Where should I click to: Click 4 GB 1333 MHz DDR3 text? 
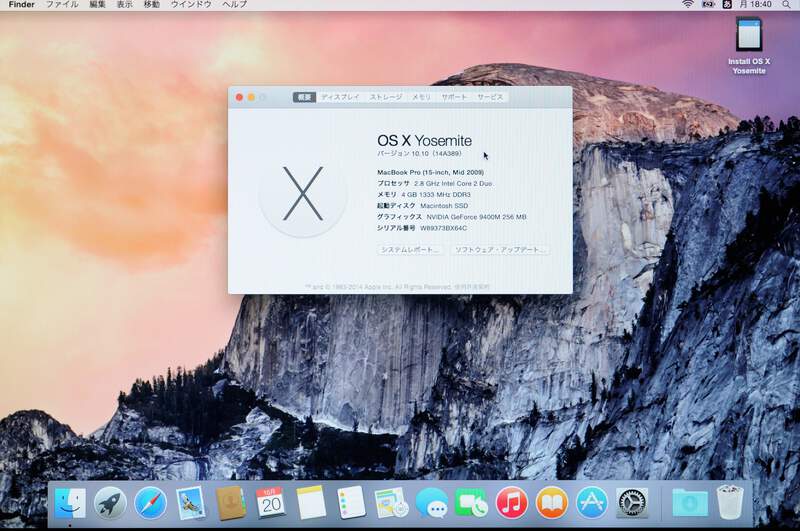click(436, 194)
